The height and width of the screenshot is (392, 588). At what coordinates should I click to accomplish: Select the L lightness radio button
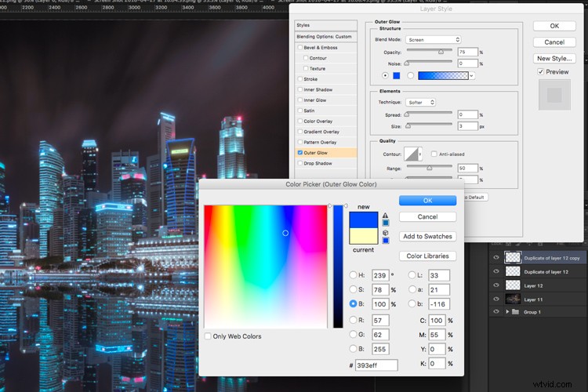[x=412, y=275]
